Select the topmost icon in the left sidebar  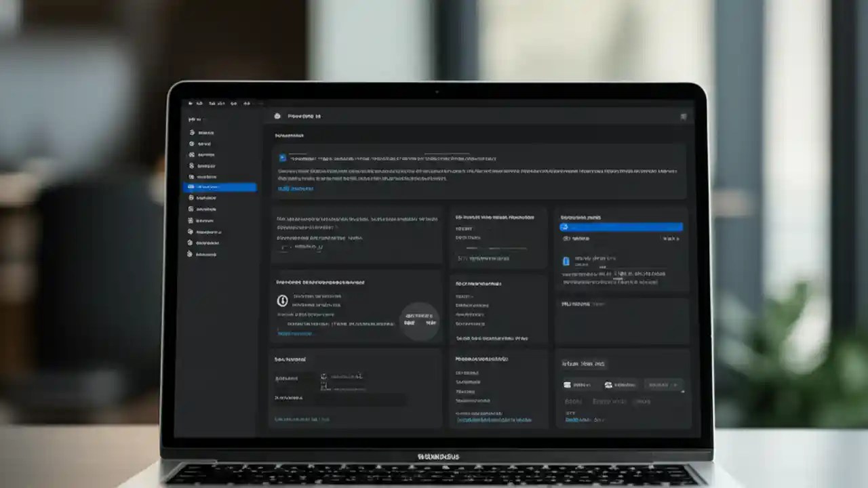[x=192, y=133]
